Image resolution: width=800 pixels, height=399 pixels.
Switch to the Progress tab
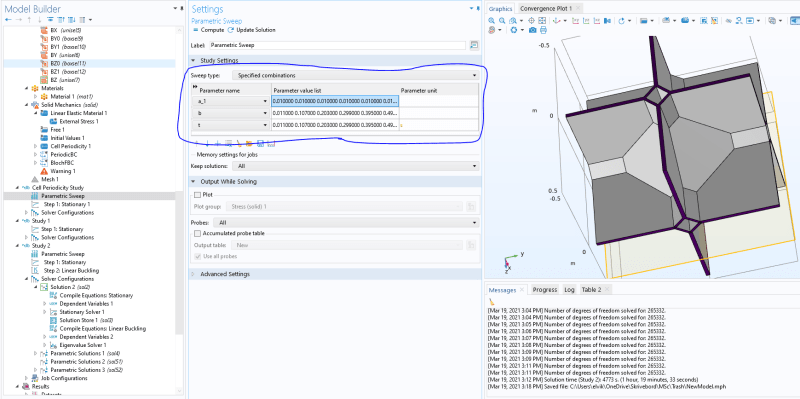(x=544, y=290)
